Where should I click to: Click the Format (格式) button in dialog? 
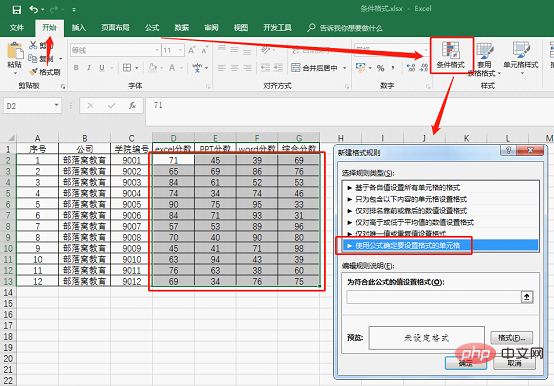pyautogui.click(x=511, y=338)
